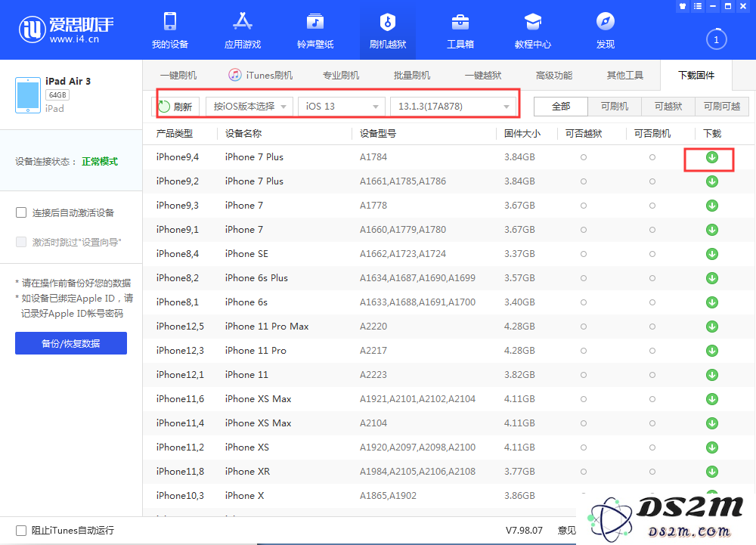Select A1865,A1902 iPhone X model cell
Viewport: 756px width, 545px height.
388,495
